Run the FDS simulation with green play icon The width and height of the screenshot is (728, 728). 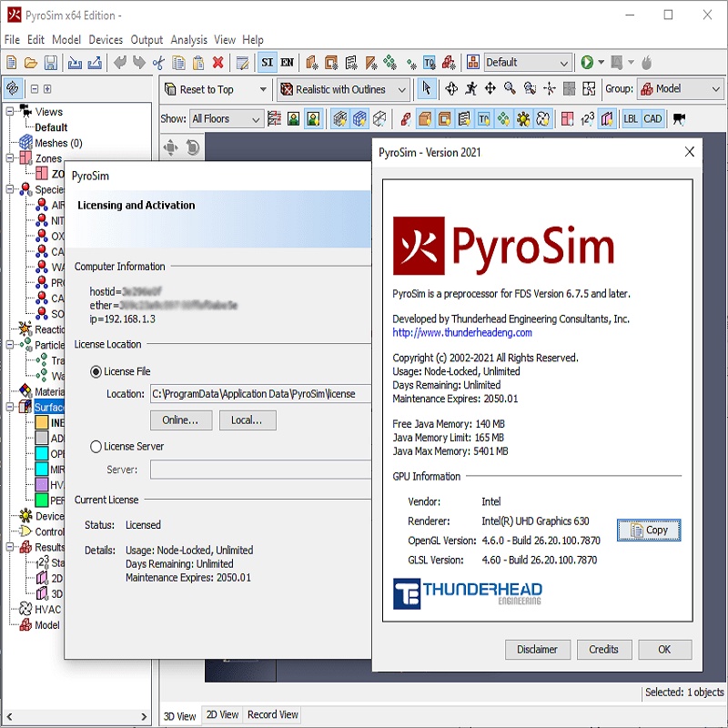[x=587, y=63]
